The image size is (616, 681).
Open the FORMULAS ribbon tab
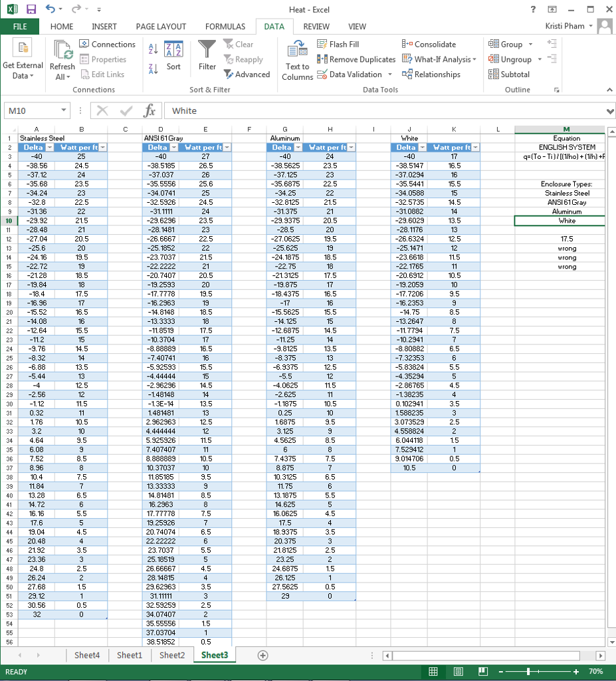(x=225, y=27)
